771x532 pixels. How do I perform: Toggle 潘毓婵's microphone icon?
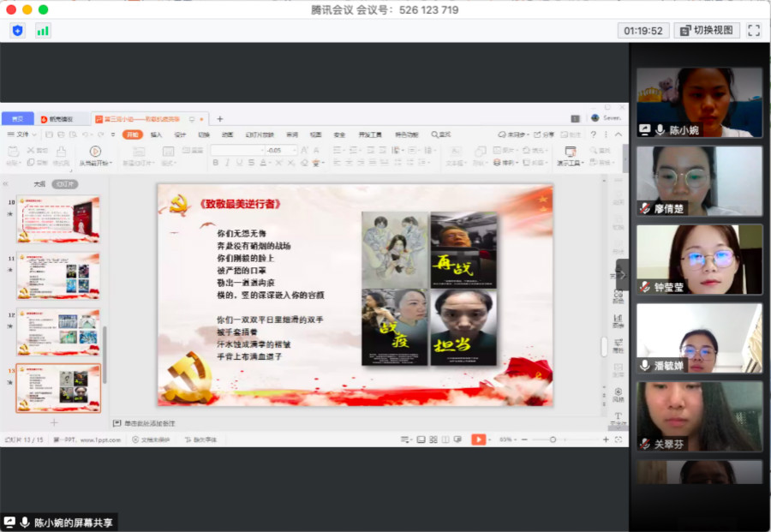pyautogui.click(x=645, y=366)
